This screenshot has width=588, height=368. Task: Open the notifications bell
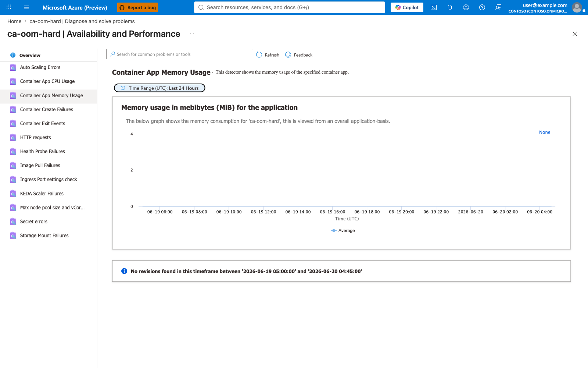[450, 7]
